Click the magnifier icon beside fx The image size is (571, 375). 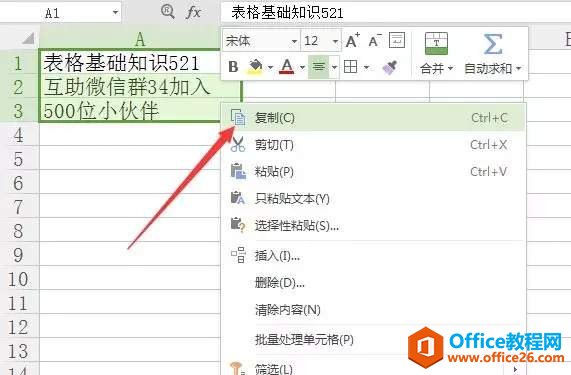coord(168,12)
